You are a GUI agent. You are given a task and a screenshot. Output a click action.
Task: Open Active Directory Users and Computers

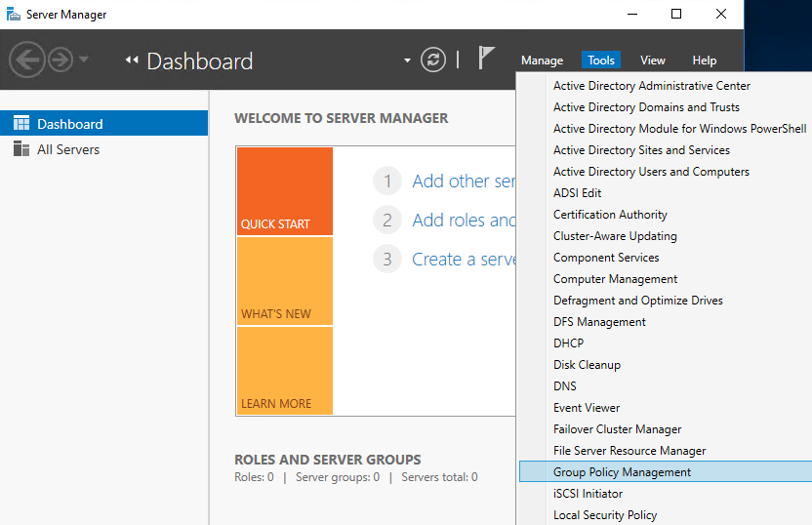click(651, 172)
